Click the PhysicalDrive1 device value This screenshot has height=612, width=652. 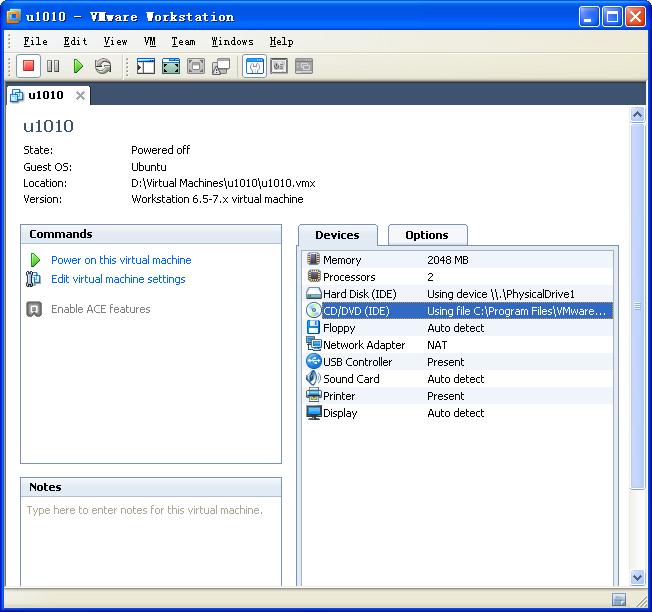pyautogui.click(x=501, y=294)
